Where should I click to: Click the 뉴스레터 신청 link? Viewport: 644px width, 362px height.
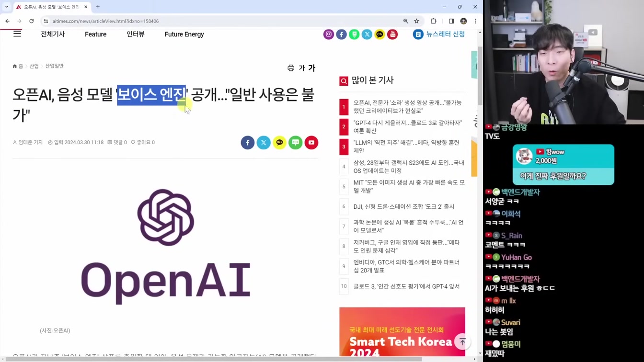pyautogui.click(x=446, y=34)
